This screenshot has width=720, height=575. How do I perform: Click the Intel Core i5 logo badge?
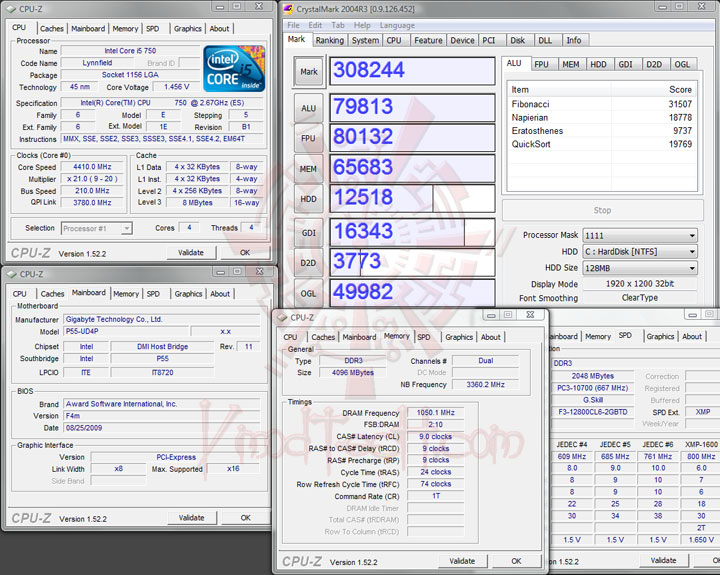click(234, 68)
